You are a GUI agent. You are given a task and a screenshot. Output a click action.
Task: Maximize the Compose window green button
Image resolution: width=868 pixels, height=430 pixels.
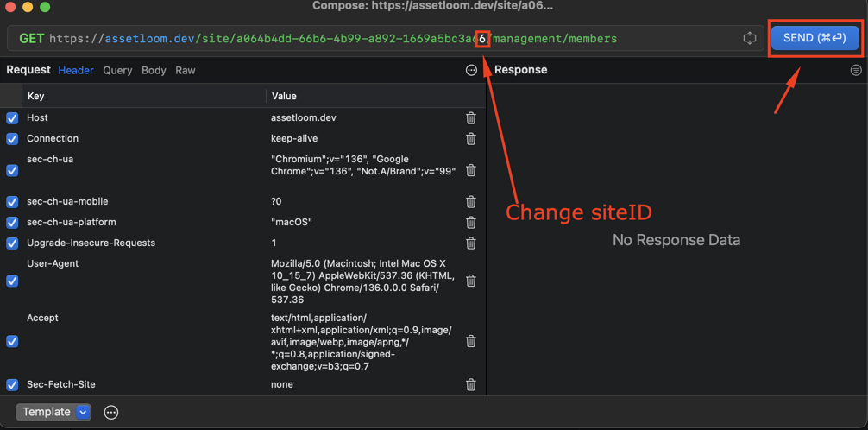pos(45,8)
